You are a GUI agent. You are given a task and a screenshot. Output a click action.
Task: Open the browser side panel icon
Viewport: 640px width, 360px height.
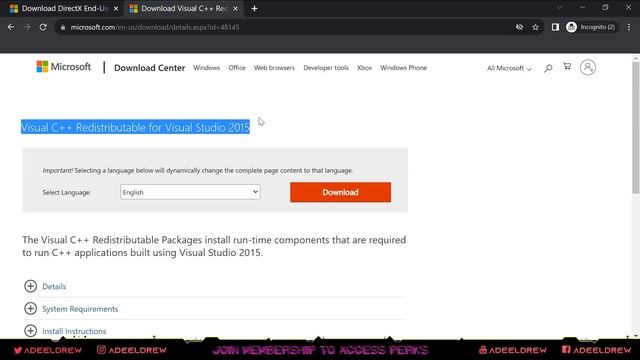555,27
